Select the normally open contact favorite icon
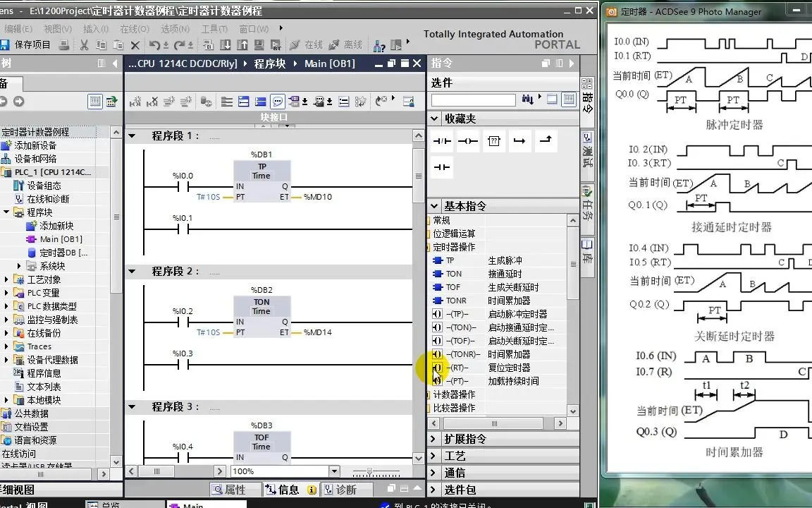 coord(442,167)
